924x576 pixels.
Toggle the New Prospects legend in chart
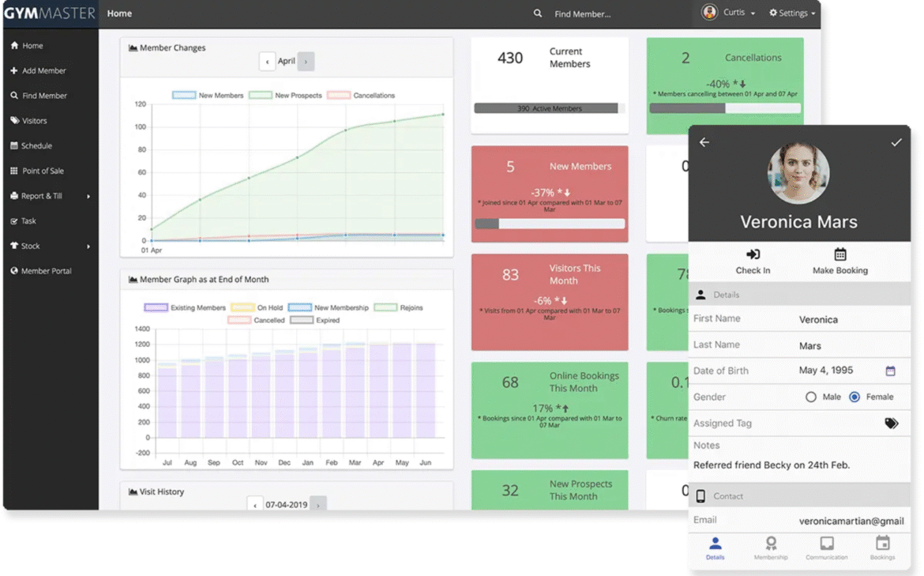(x=286, y=96)
